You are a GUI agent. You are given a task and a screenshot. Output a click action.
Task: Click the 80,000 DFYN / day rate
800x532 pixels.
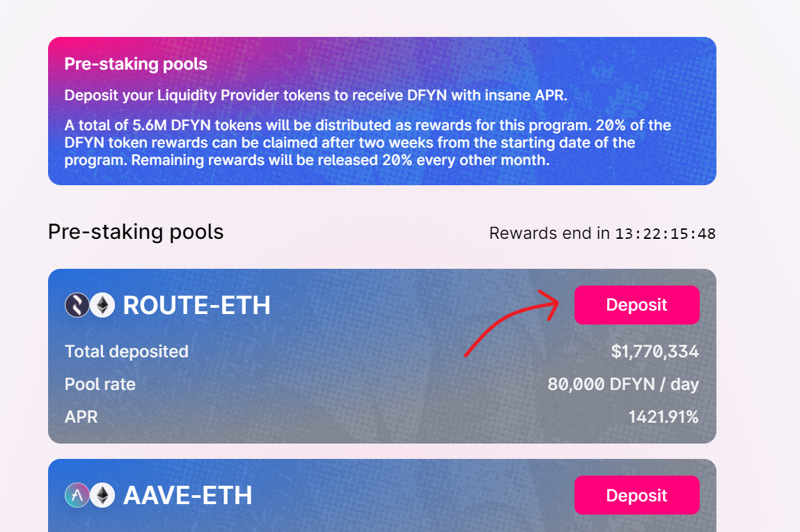coord(622,384)
